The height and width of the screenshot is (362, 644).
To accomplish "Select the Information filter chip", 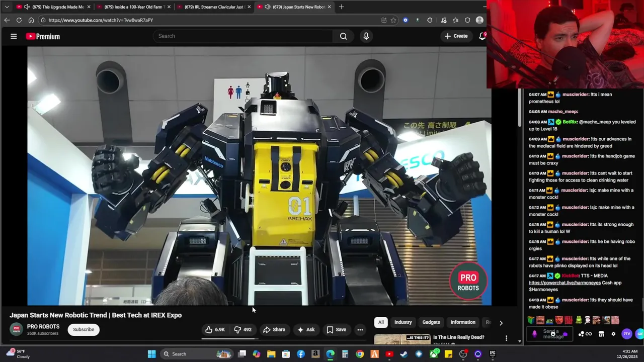I will [x=463, y=322].
